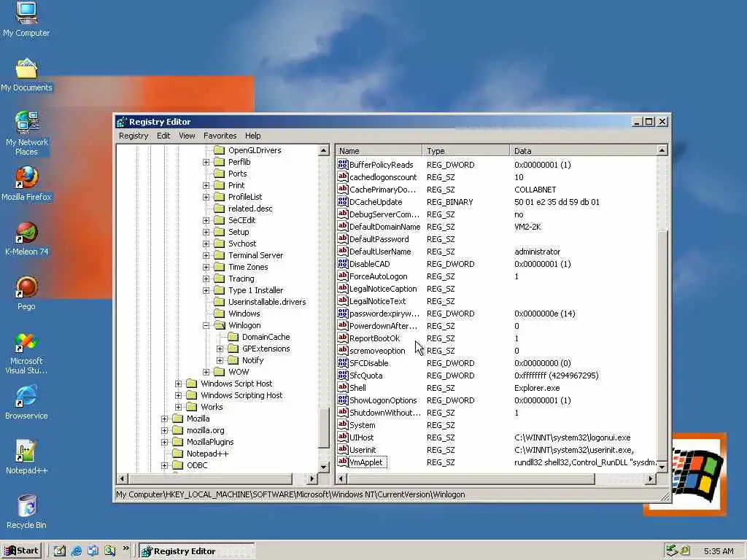Select the binary icon of DCacheUpdate

[343, 201]
